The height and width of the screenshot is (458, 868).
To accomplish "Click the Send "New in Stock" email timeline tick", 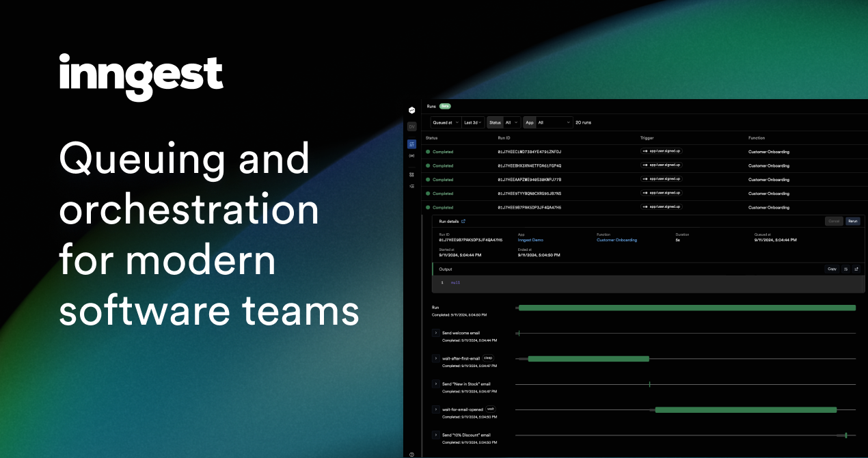I will coord(649,384).
